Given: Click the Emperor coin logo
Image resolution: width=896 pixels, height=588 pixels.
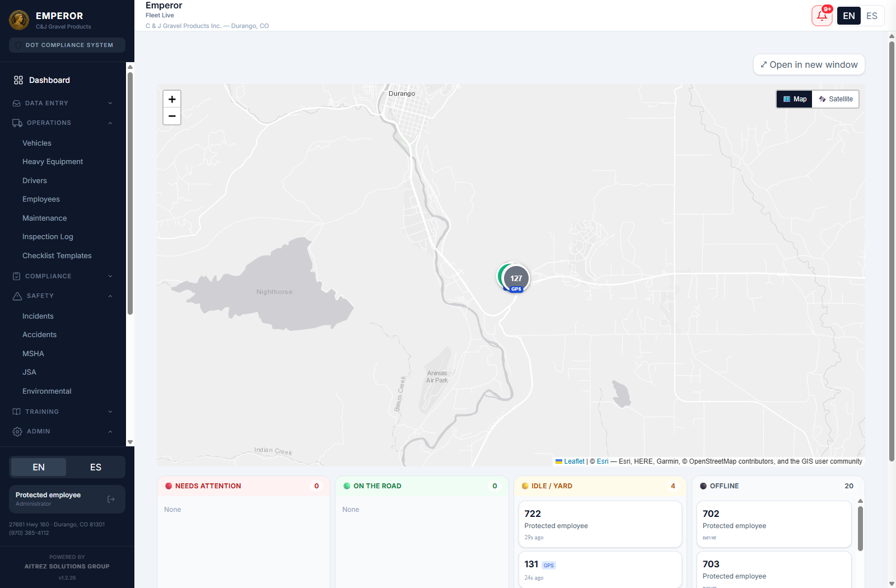Looking at the screenshot, I should tap(19, 20).
